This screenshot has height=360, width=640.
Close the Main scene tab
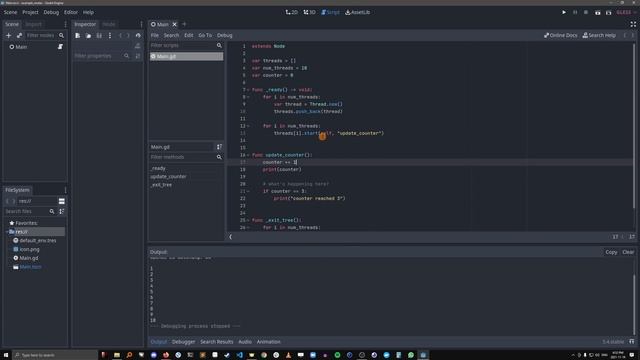click(175, 24)
